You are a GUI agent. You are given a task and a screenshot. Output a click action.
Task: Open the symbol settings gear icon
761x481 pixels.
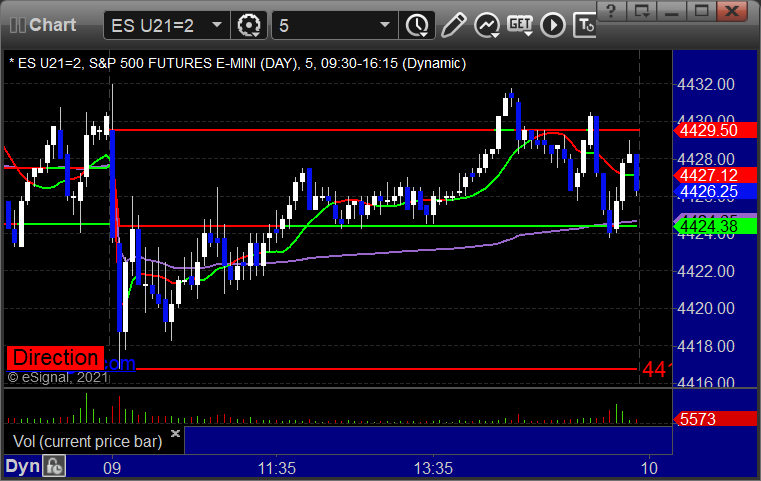(x=248, y=25)
